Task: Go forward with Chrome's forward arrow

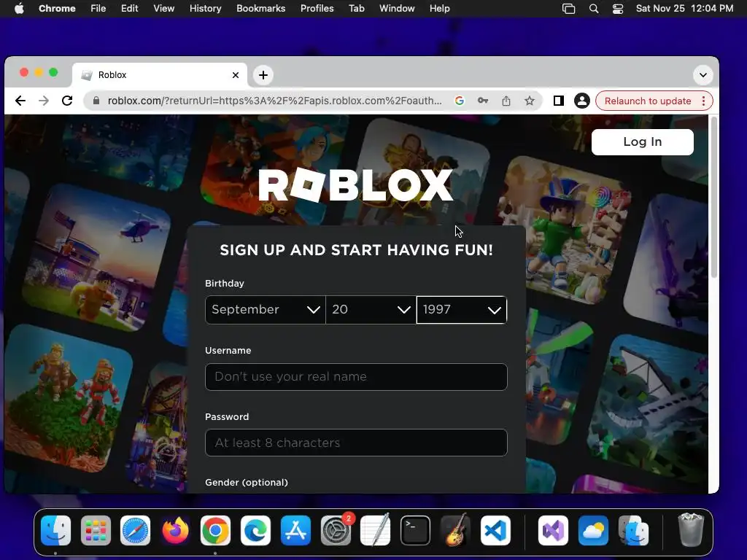Action: 43,101
